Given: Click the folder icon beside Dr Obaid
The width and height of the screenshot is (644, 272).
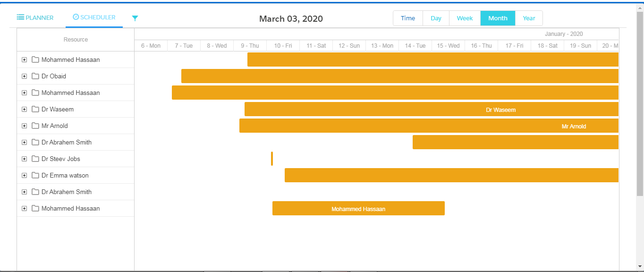Looking at the screenshot, I should [35, 76].
